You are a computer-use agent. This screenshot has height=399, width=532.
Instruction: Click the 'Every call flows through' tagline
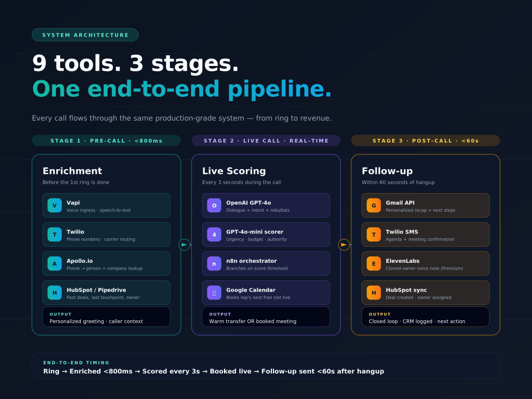[x=181, y=118]
